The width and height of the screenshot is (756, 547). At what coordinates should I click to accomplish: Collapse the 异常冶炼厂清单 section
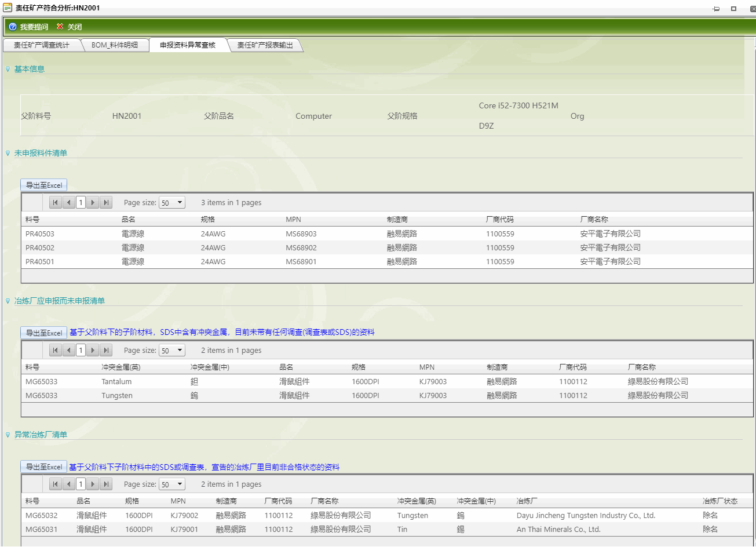point(8,435)
